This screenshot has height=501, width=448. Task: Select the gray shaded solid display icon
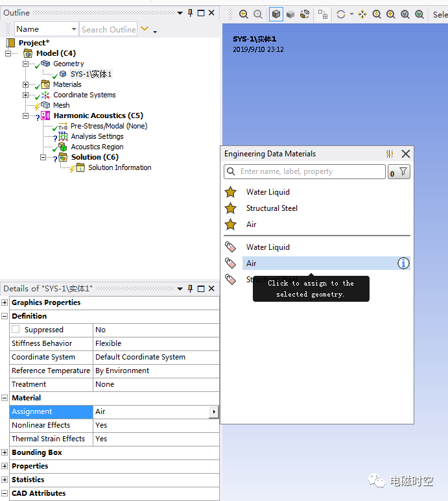(290, 14)
